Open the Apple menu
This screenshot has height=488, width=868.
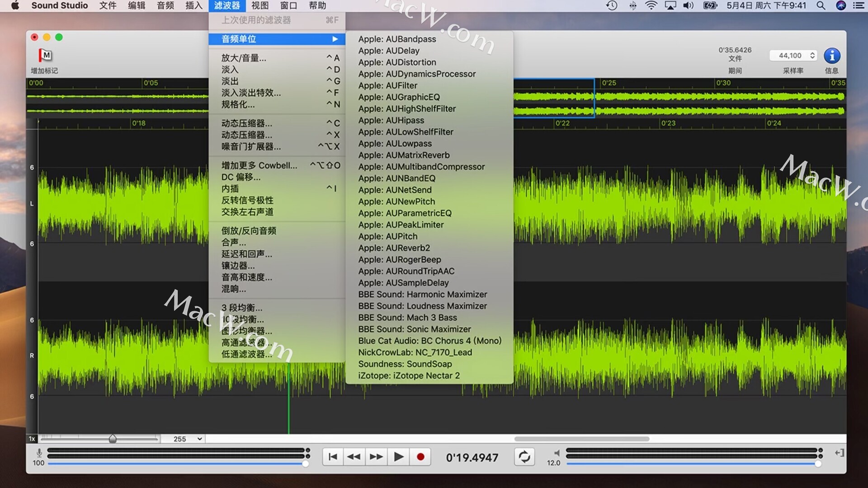(15, 5)
